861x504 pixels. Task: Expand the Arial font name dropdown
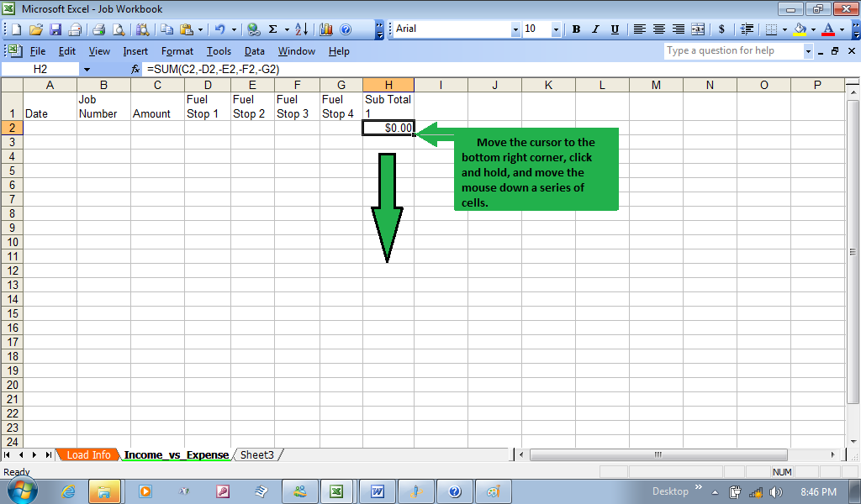[515, 29]
